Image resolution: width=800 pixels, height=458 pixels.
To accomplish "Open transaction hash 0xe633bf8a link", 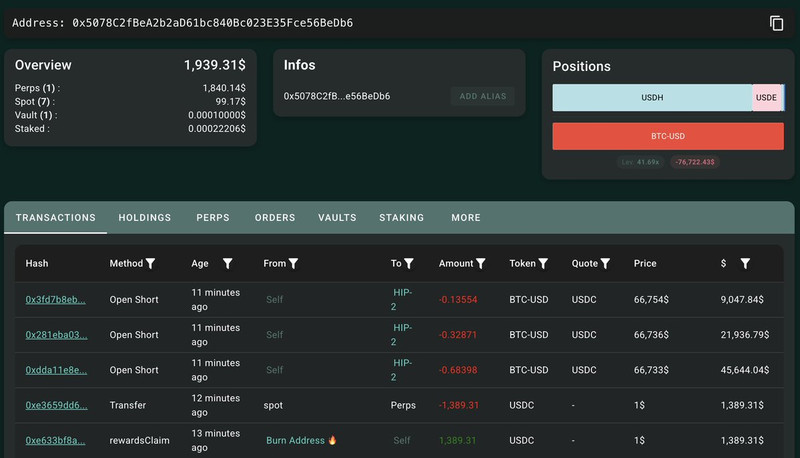I will click(x=56, y=440).
